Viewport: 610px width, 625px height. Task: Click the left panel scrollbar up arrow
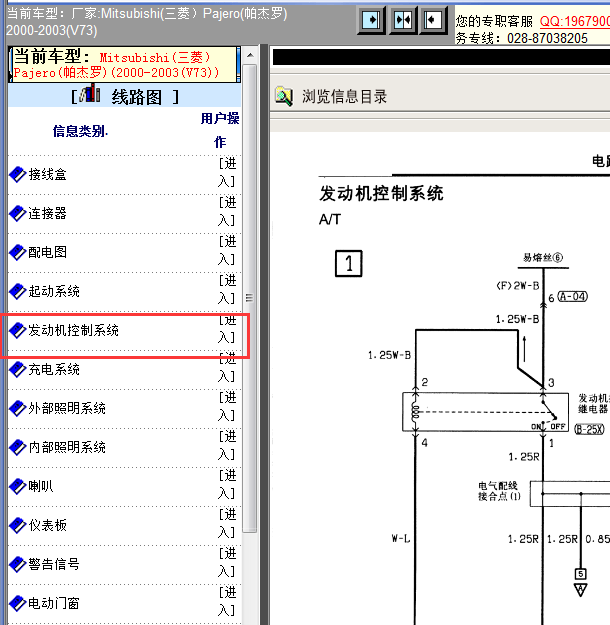(x=250, y=55)
